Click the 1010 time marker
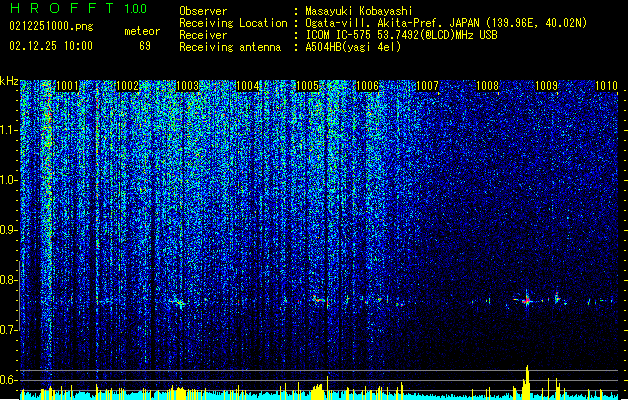The height and width of the screenshot is (400, 629). [607, 86]
